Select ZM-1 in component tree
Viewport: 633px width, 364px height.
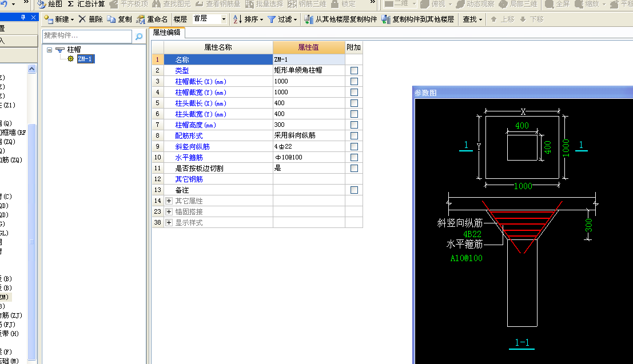pyautogui.click(x=86, y=59)
